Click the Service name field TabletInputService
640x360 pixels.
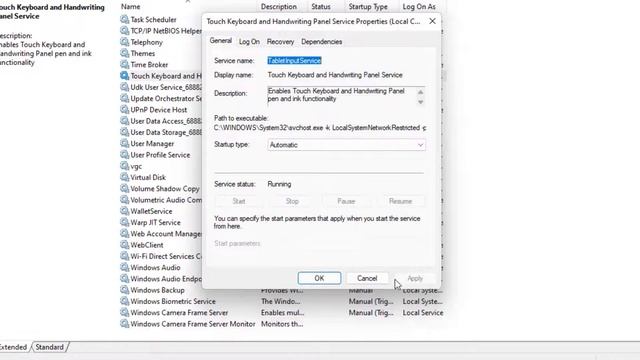(x=294, y=60)
